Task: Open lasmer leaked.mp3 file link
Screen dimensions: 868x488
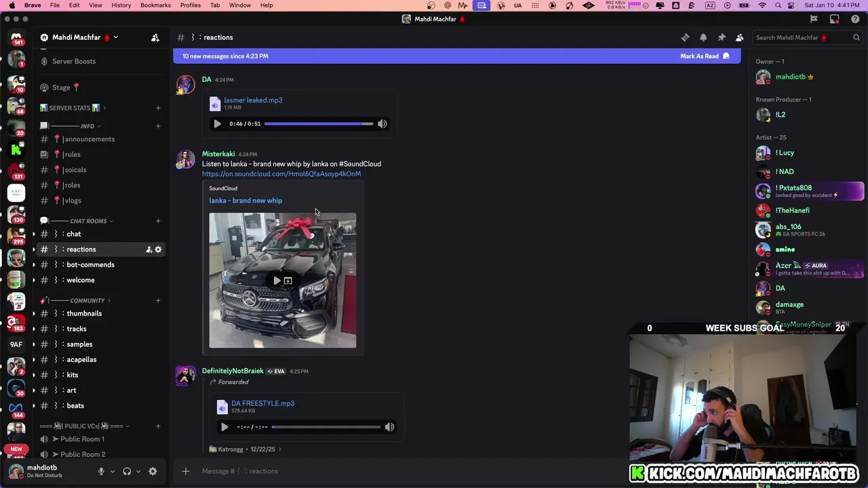Action: 253,100
